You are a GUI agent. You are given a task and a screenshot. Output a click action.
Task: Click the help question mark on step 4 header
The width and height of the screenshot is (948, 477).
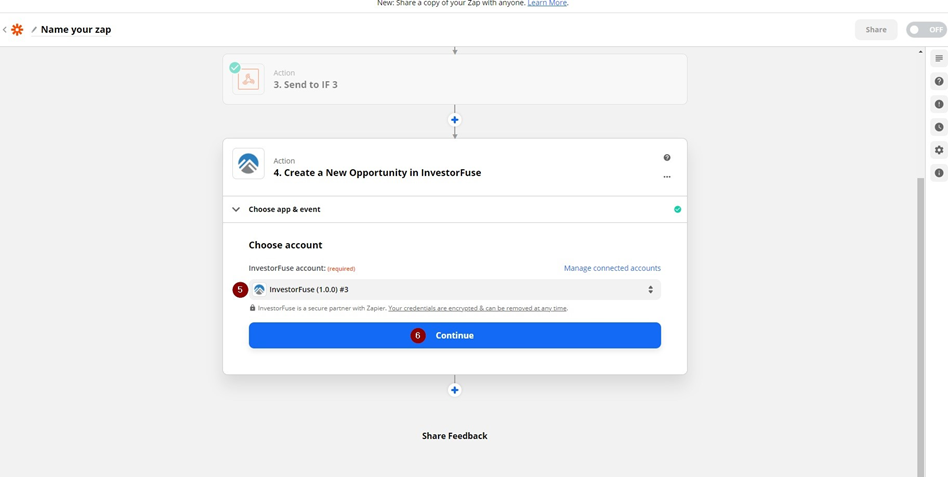667,157
